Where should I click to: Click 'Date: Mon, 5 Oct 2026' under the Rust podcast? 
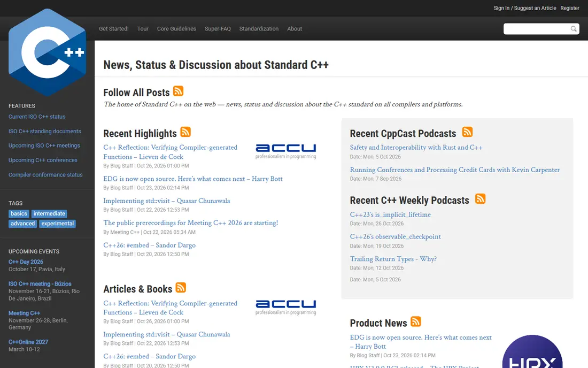pyautogui.click(x=375, y=157)
